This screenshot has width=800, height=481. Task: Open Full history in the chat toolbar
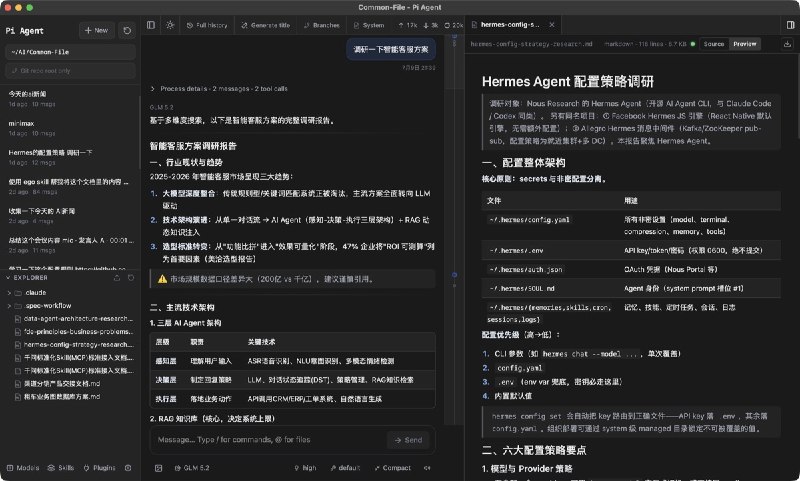click(207, 25)
